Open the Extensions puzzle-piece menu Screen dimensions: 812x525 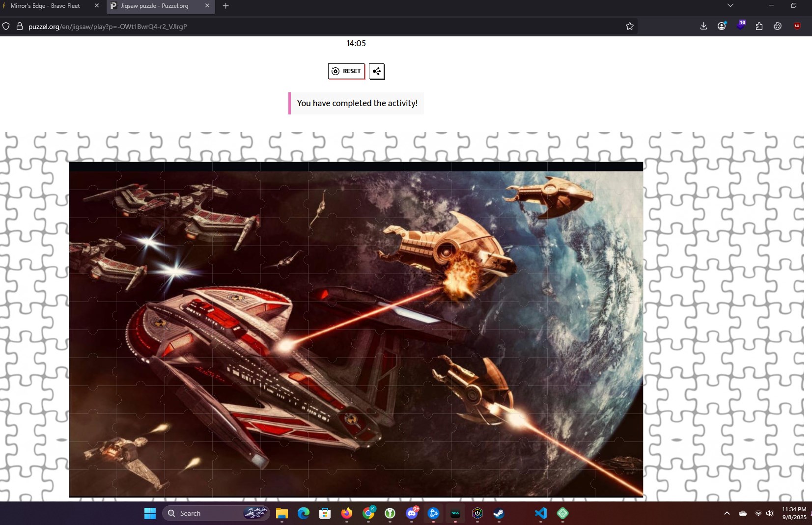[759, 27]
